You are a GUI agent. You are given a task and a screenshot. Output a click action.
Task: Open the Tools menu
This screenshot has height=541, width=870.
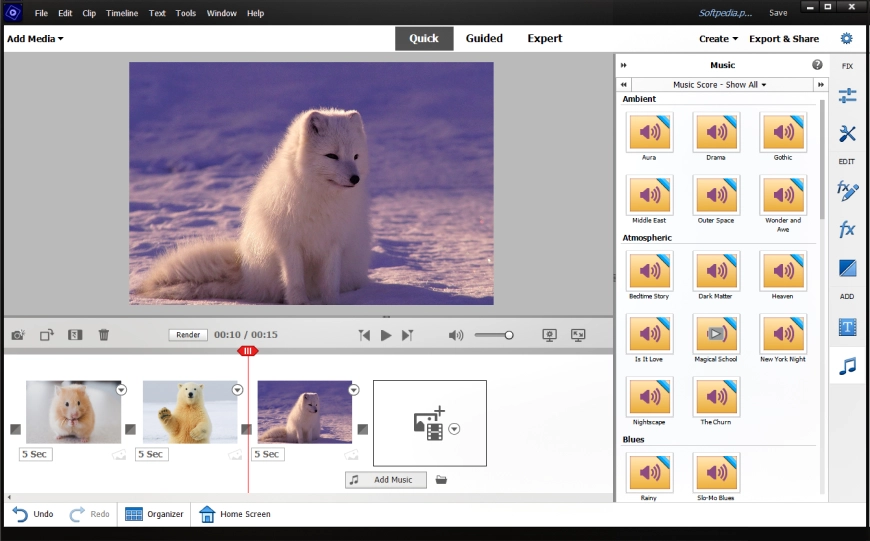185,13
